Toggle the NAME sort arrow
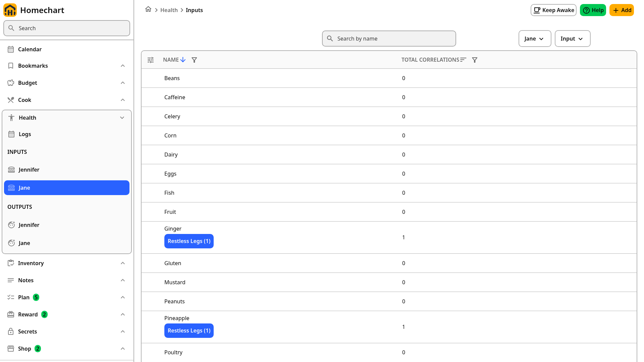Viewport: 644px width, 362px height. 183,60
